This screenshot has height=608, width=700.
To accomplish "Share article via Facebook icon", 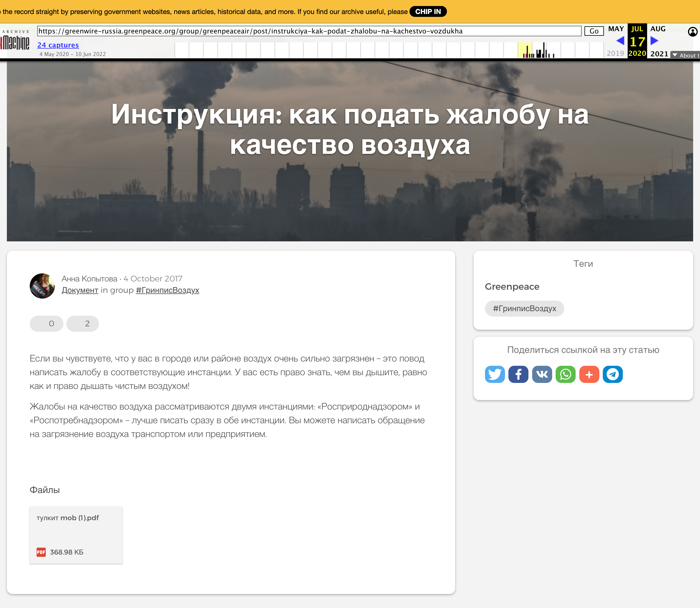I will pyautogui.click(x=518, y=374).
